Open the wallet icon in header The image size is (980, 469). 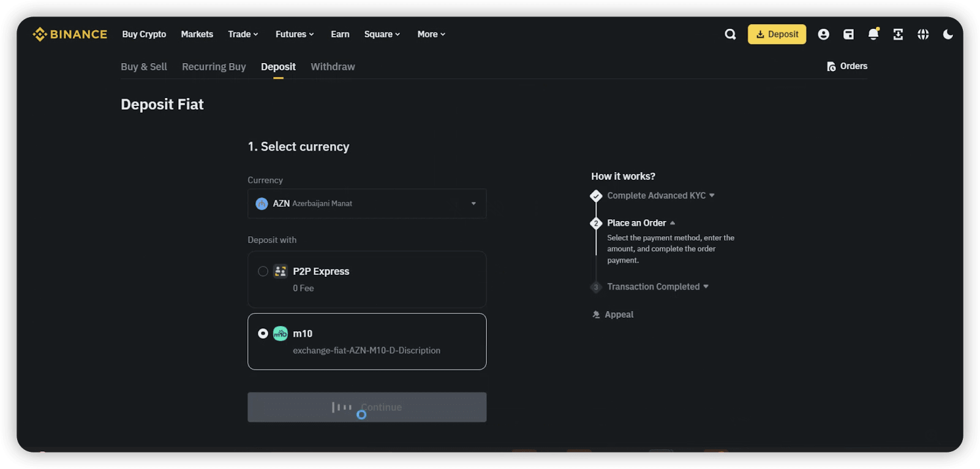(848, 34)
